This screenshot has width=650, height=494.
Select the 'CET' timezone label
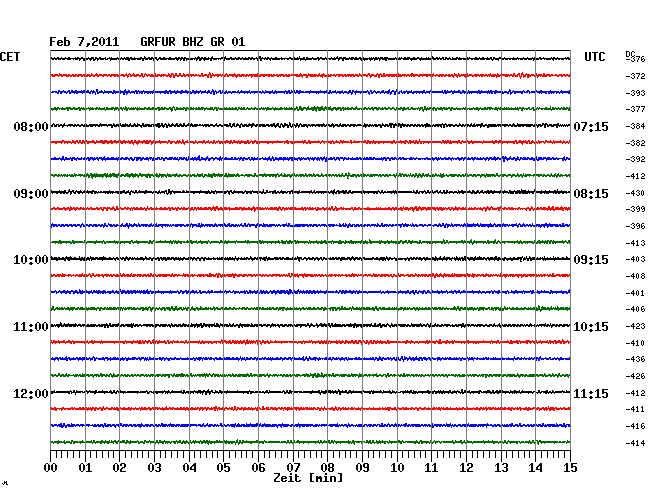[10, 57]
